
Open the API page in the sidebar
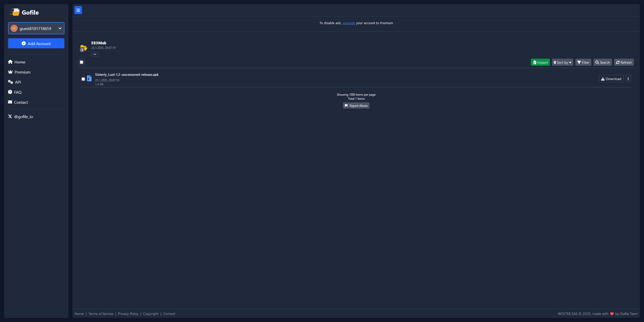pos(15,82)
